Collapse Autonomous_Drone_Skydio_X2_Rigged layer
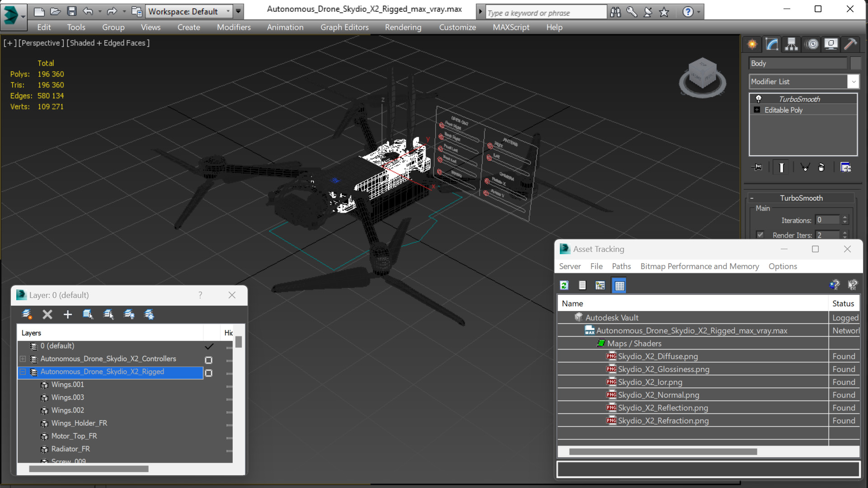 pyautogui.click(x=23, y=372)
